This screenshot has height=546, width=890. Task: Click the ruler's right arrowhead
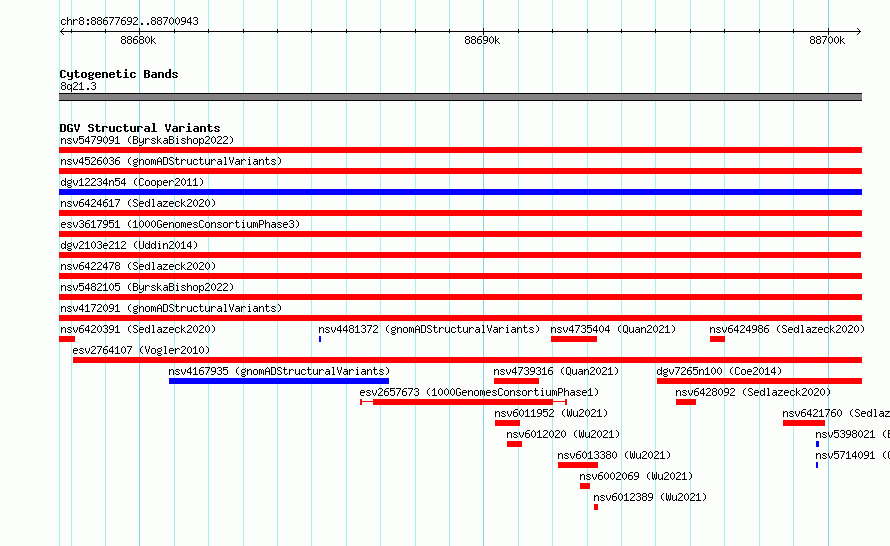click(x=859, y=31)
